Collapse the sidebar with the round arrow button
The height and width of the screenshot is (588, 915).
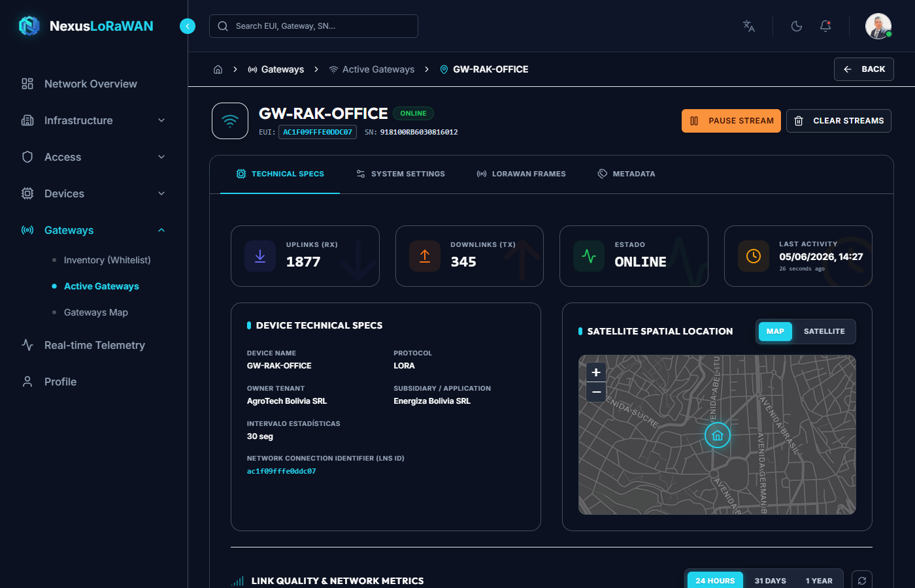pyautogui.click(x=188, y=26)
